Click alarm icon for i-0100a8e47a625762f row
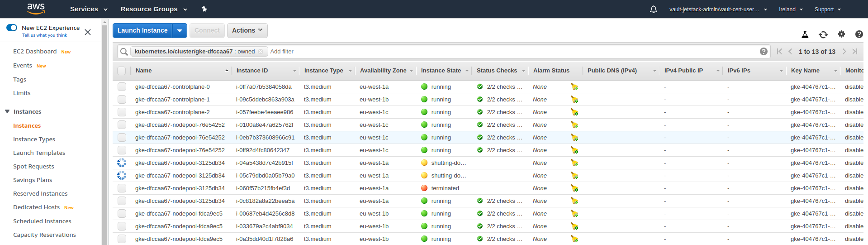868x245 pixels. [x=574, y=125]
